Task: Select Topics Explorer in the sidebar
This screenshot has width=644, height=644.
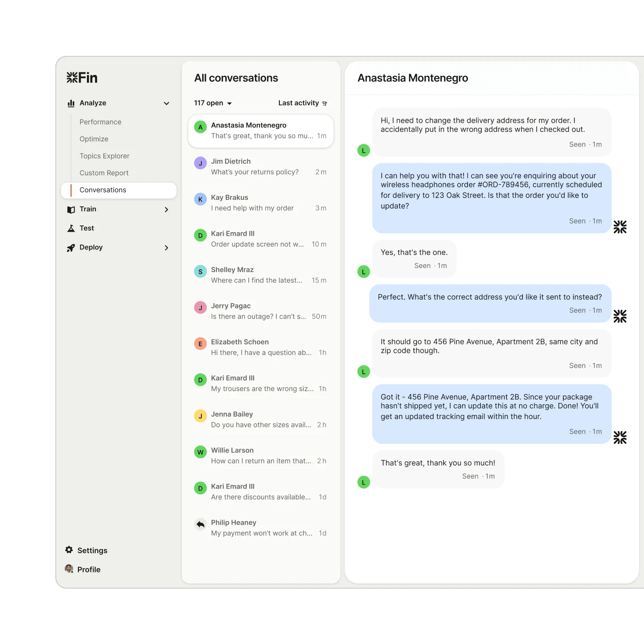Action: click(104, 156)
